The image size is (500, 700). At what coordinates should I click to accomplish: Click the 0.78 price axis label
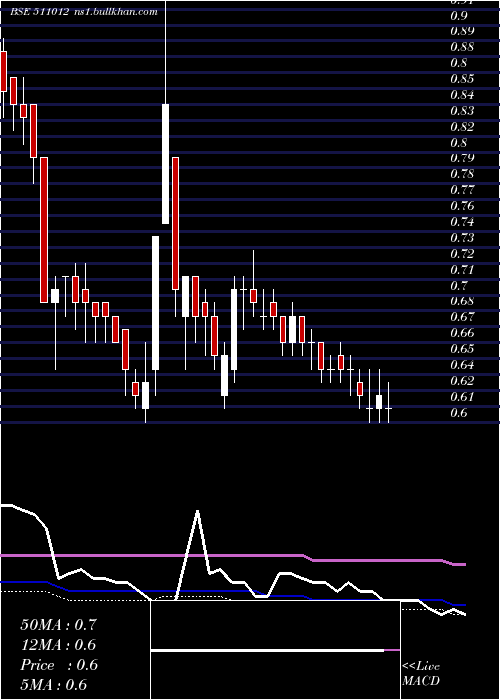(x=462, y=174)
